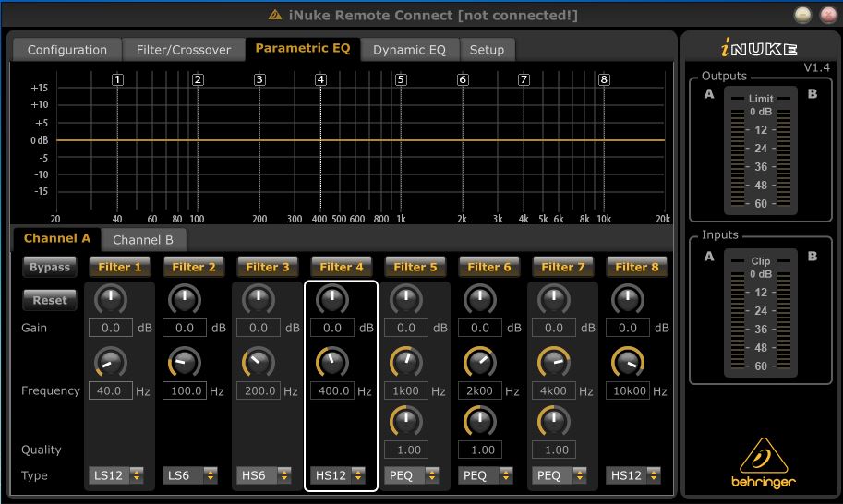
Task: Click the Filter 1 gain knob
Action: pos(111,300)
